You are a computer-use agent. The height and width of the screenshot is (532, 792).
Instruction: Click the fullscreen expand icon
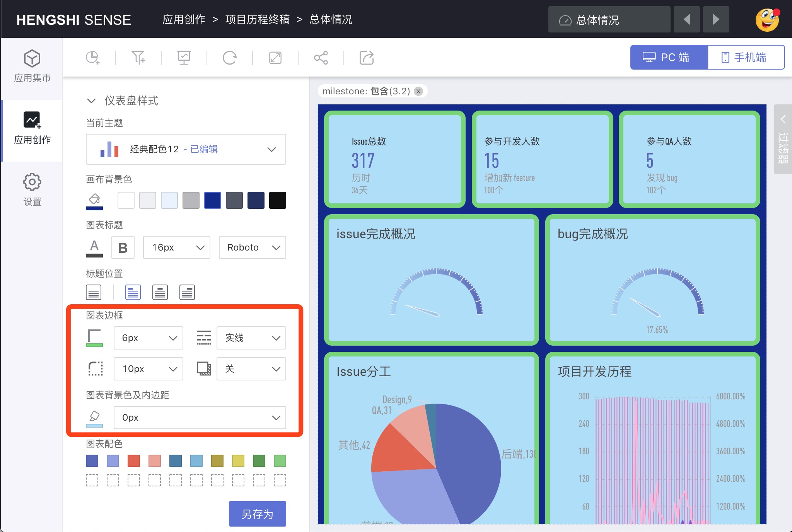click(x=275, y=58)
